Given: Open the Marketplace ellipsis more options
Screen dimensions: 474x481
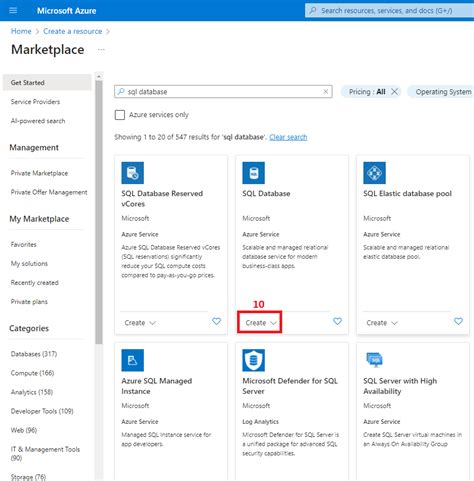Looking at the screenshot, I should coord(101,50).
